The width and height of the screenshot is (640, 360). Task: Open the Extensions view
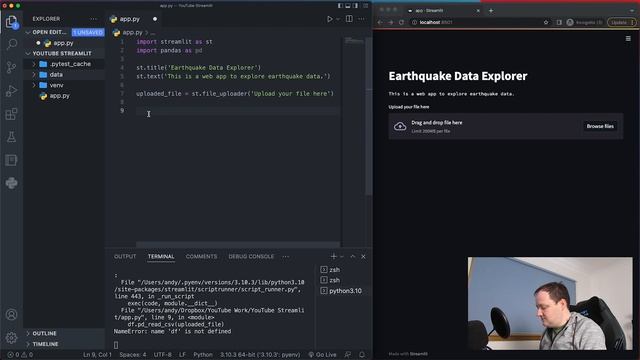[11, 114]
